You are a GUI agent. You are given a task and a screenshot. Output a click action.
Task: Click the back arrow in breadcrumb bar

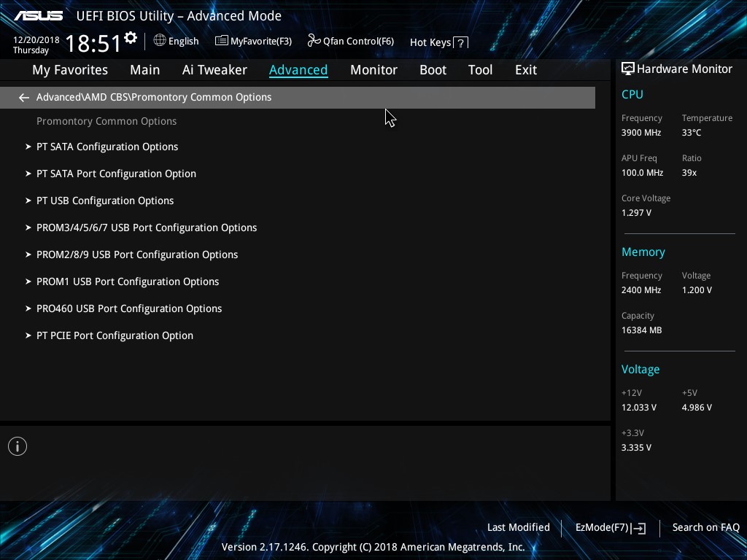click(x=24, y=98)
